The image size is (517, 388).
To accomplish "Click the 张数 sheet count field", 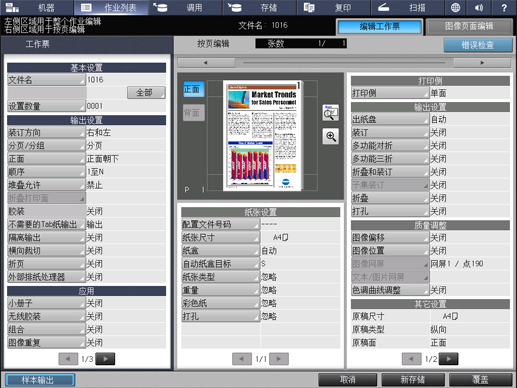I will coord(301,43).
